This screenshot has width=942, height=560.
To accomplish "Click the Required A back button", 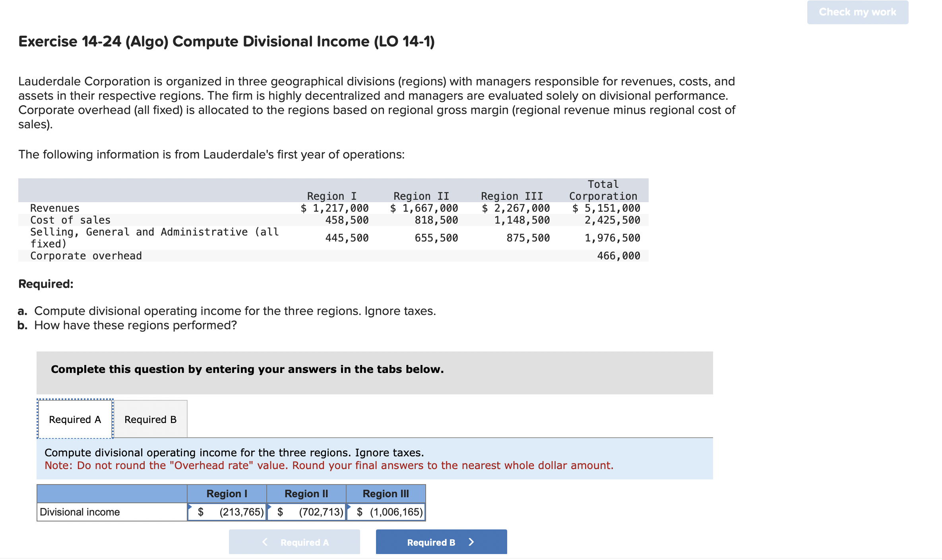I will point(294,542).
